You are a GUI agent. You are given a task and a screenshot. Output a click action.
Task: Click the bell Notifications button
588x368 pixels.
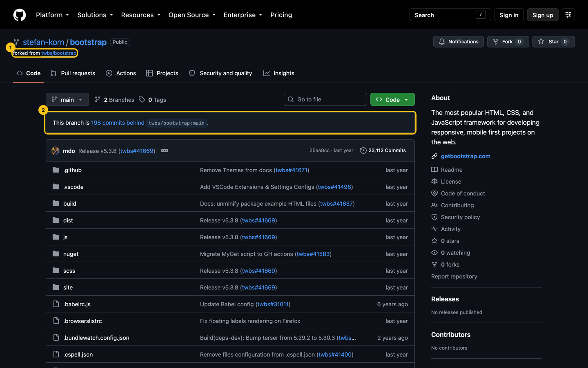(459, 42)
